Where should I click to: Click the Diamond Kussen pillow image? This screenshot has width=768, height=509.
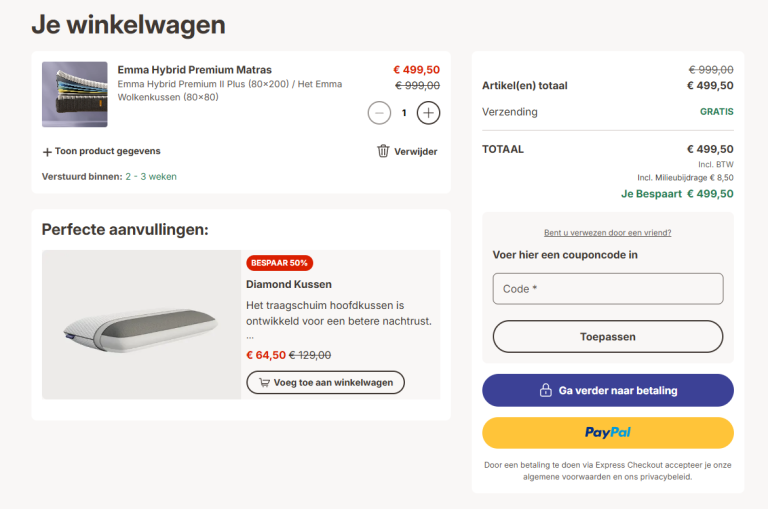click(x=141, y=324)
